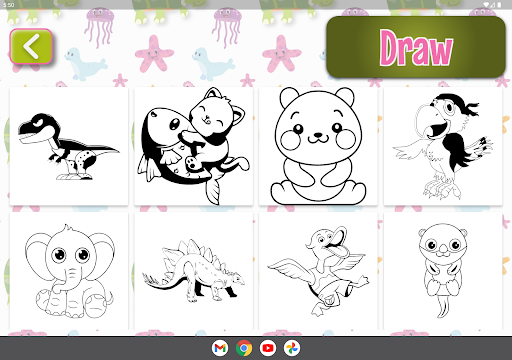Open the flying duck coloring page
The image size is (512, 360).
318,271
